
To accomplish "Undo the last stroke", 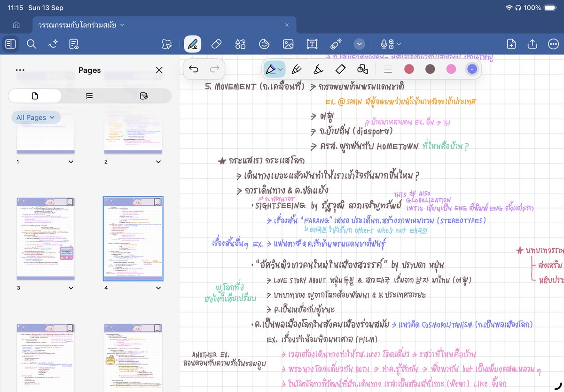I will (x=194, y=70).
